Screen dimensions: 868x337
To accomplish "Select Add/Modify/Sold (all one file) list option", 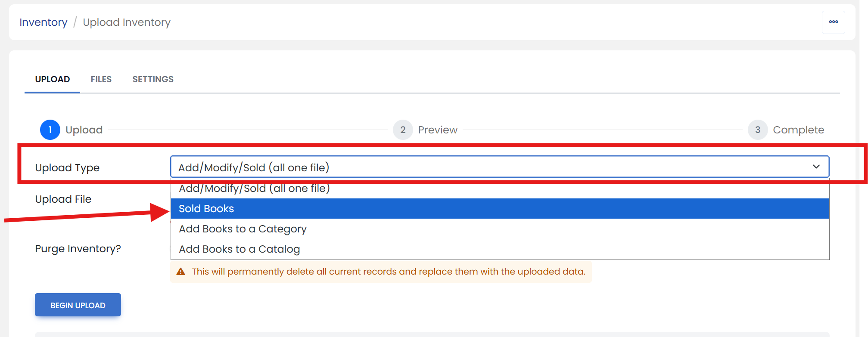I will coord(500,189).
